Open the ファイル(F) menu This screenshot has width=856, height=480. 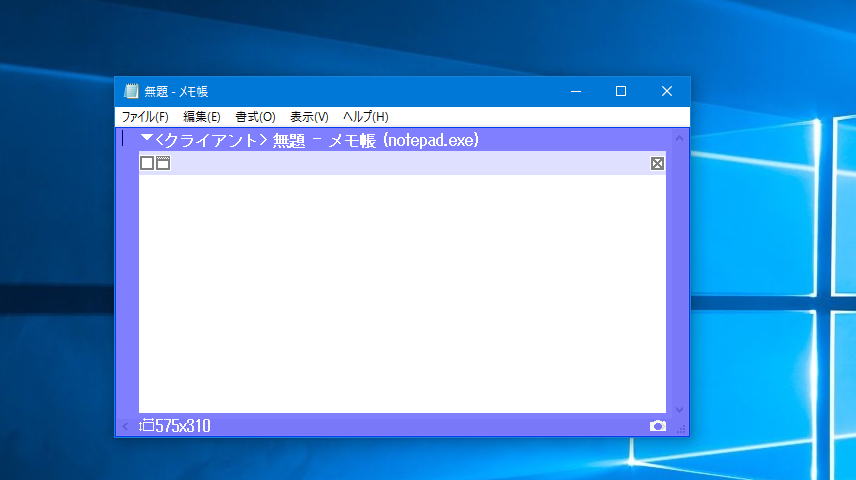[145, 117]
